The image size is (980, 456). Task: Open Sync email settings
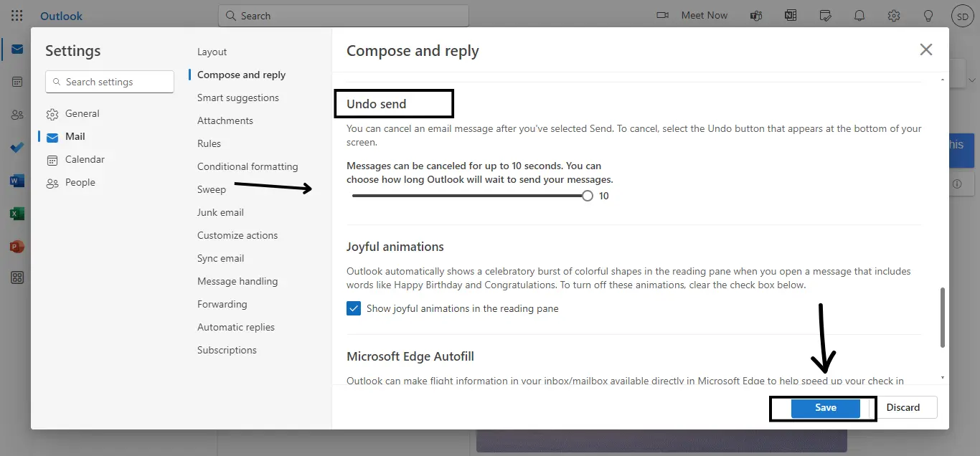click(x=221, y=258)
